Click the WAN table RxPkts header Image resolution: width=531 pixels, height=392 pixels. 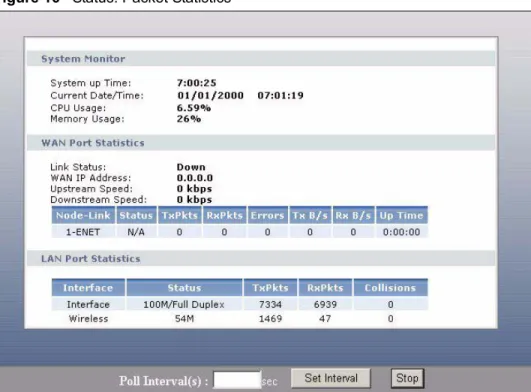[224, 215]
